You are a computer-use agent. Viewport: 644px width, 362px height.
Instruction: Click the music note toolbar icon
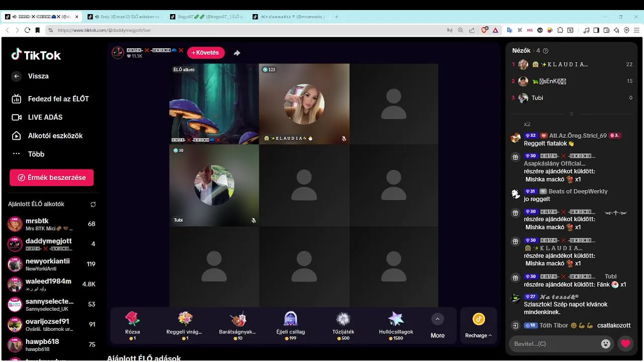pyautogui.click(x=586, y=30)
